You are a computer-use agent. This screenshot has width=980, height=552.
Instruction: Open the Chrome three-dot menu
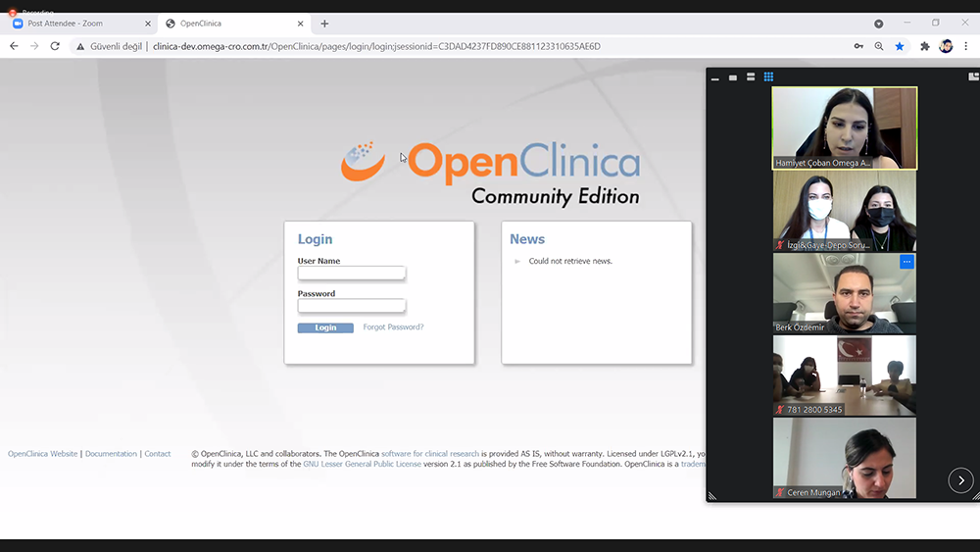966,46
